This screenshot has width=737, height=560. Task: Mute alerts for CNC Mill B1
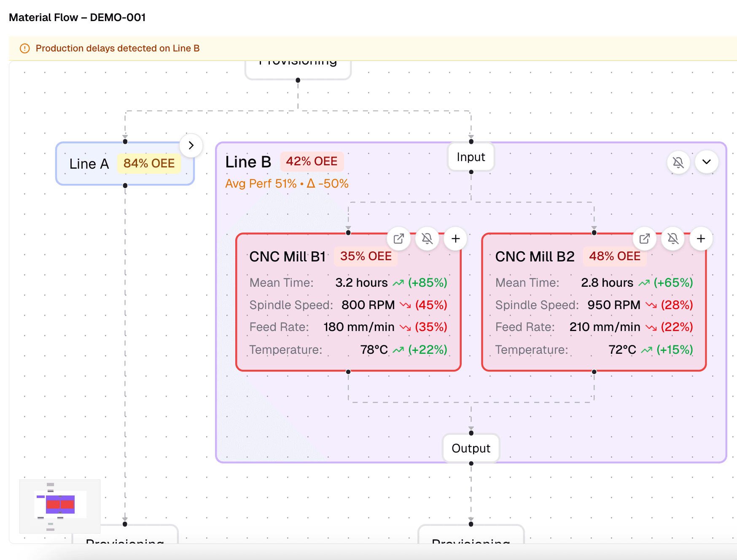pyautogui.click(x=427, y=239)
